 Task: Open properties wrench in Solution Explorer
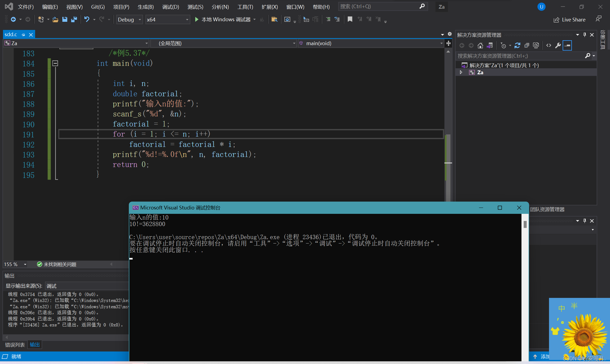[558, 45]
